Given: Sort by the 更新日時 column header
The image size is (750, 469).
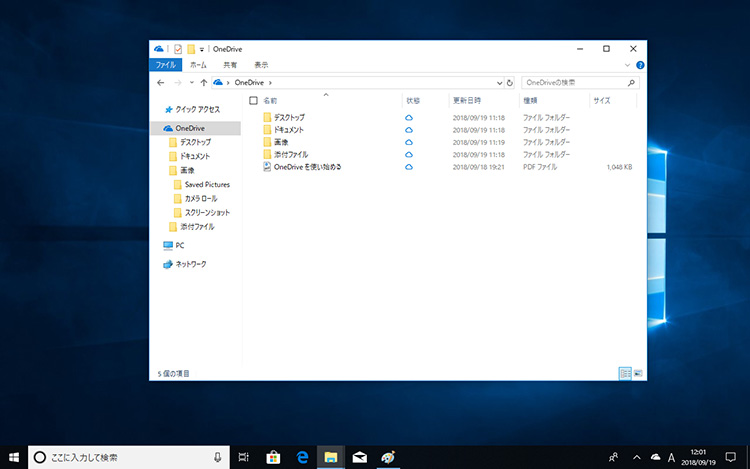Looking at the screenshot, I should [x=467, y=101].
